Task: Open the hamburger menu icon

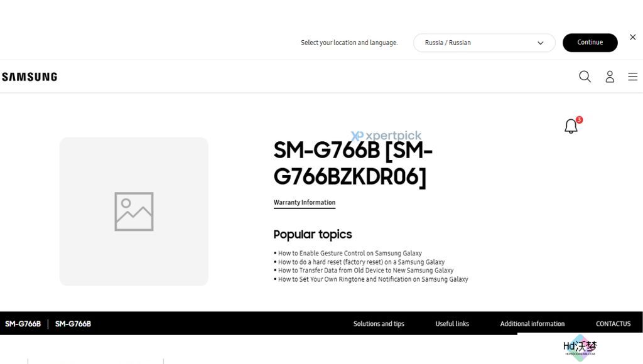Action: point(633,77)
